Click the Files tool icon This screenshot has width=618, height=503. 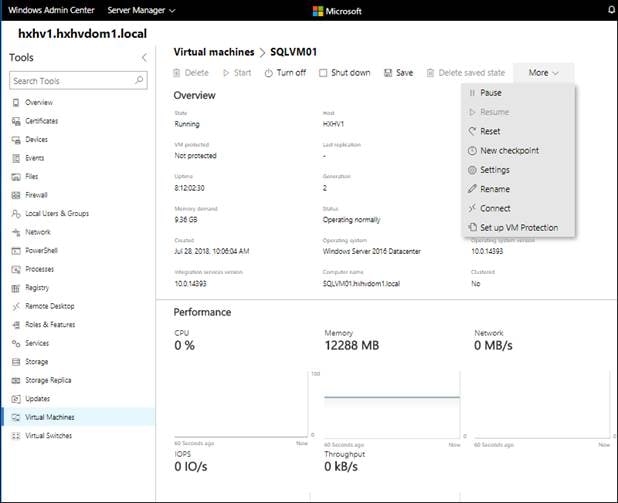coord(16,177)
